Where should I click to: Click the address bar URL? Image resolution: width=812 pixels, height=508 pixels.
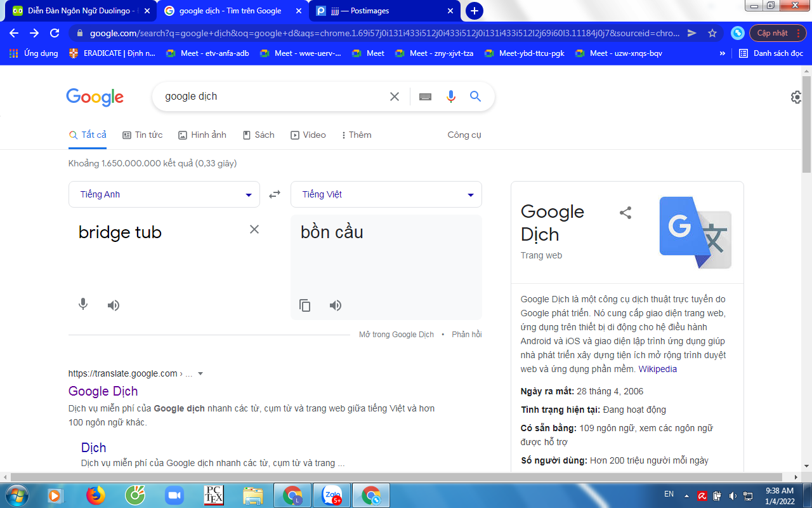[x=384, y=33]
